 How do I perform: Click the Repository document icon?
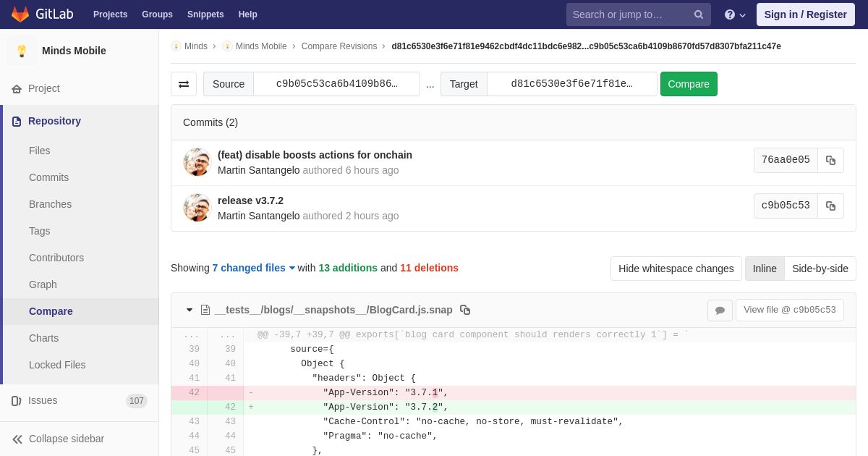pos(17,122)
